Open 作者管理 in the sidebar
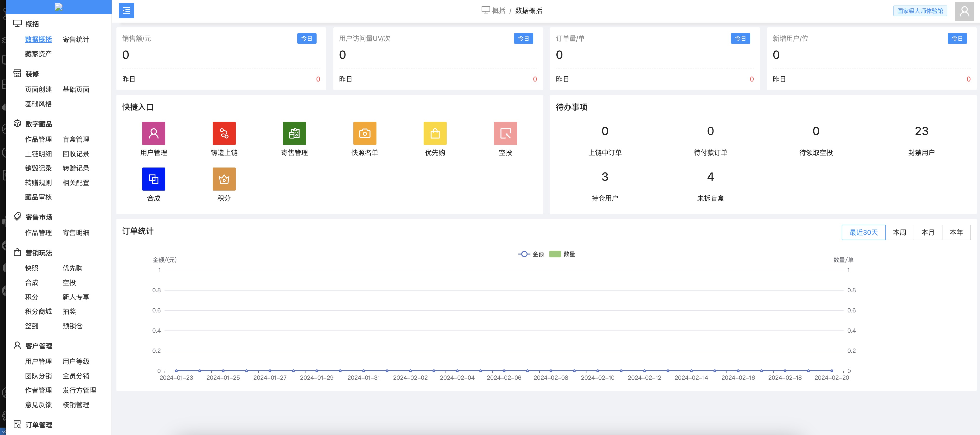980x435 pixels. pyautogui.click(x=38, y=391)
